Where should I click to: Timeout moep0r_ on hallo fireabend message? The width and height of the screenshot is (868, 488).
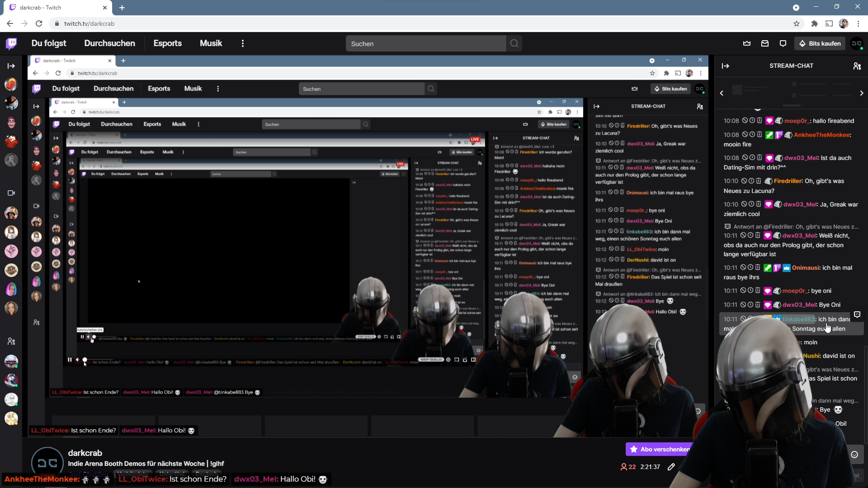[x=752, y=121]
